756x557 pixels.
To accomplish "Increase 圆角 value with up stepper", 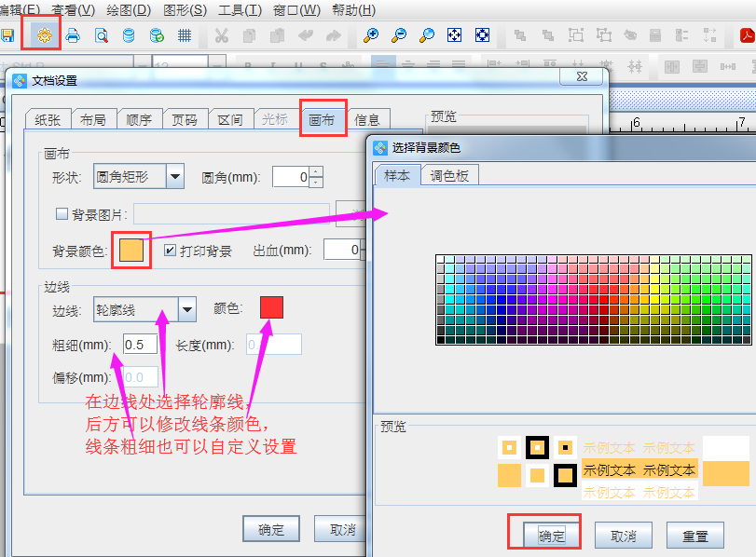I will pos(316,171).
